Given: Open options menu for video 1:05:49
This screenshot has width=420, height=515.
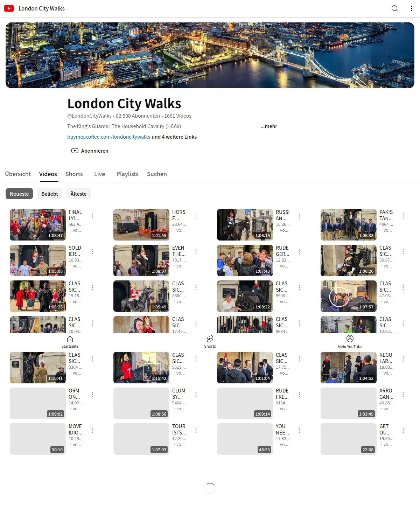Looking at the screenshot, I should [196, 287].
